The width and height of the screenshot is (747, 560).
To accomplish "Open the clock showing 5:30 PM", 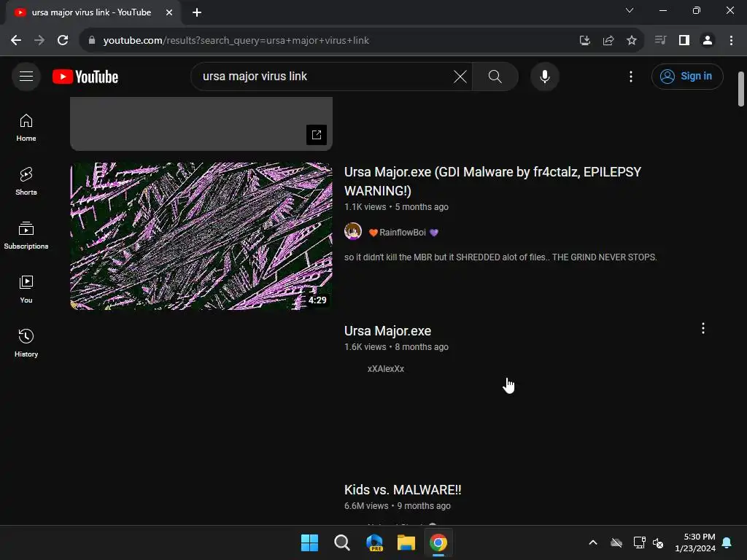I will (695, 542).
